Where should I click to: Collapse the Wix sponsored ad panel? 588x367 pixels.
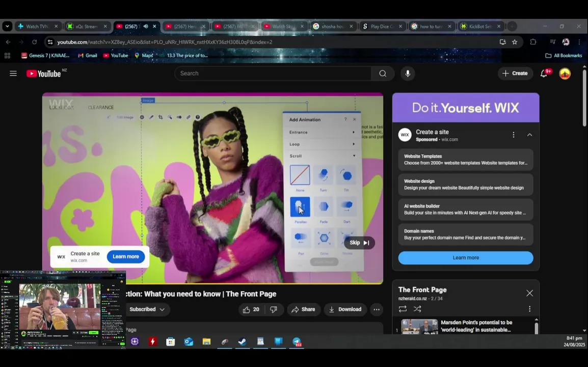529,135
